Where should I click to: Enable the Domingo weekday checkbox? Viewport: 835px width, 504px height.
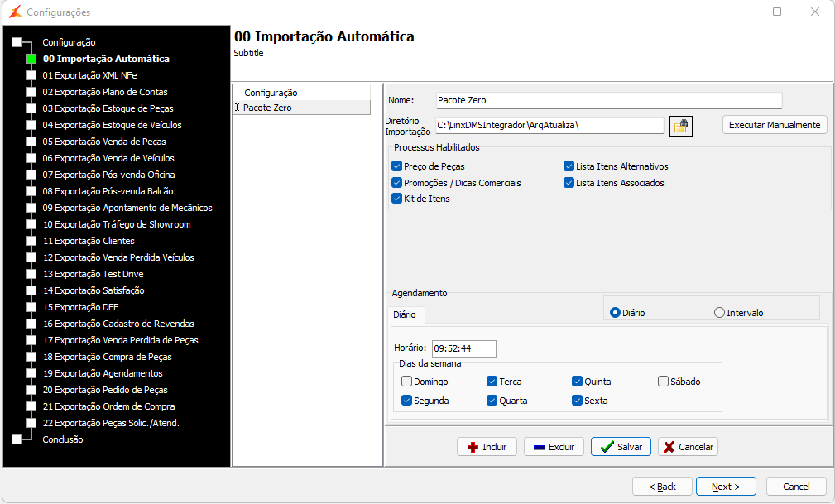[406, 382]
